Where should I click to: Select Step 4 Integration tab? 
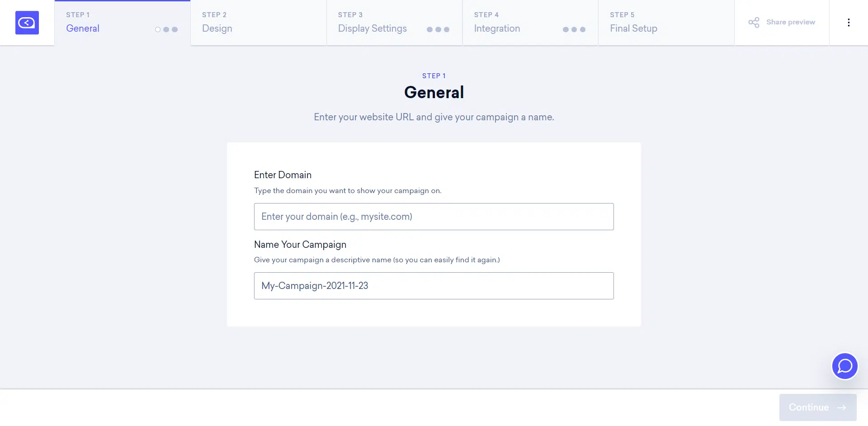pos(497,28)
